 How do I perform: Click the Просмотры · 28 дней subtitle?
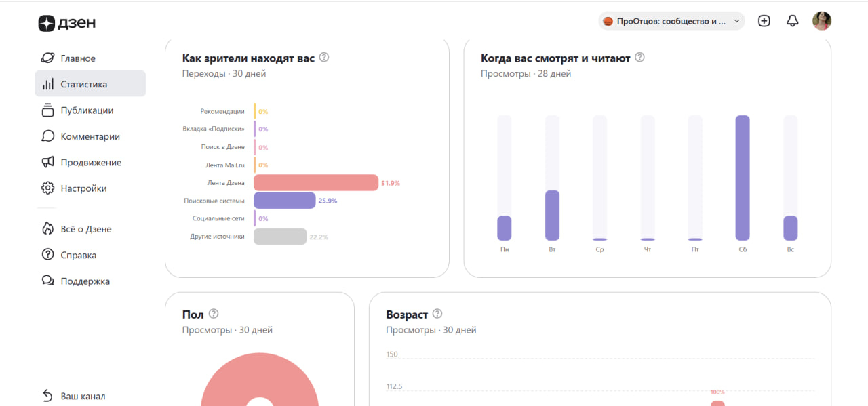click(526, 74)
